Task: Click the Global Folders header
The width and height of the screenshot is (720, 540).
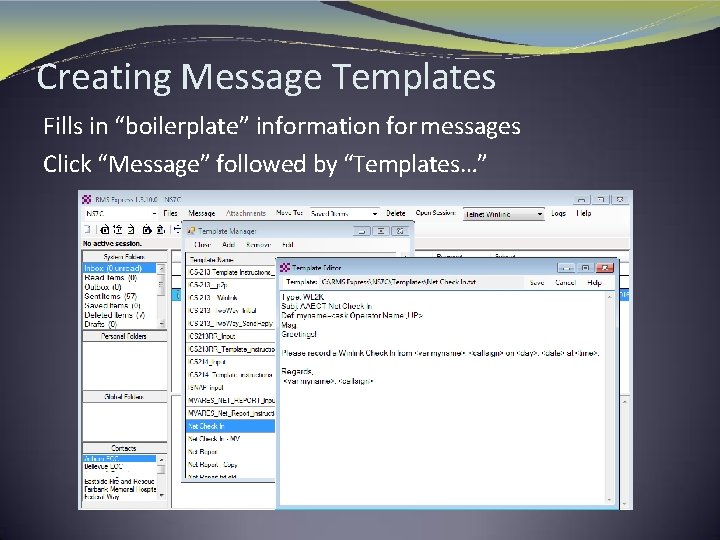Action: pos(124,397)
